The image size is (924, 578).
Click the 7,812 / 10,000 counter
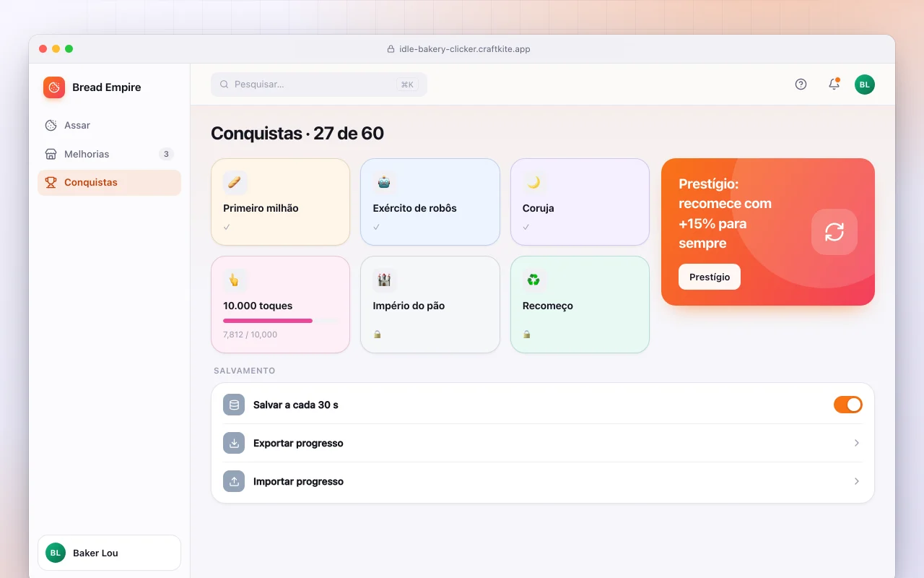250,335
